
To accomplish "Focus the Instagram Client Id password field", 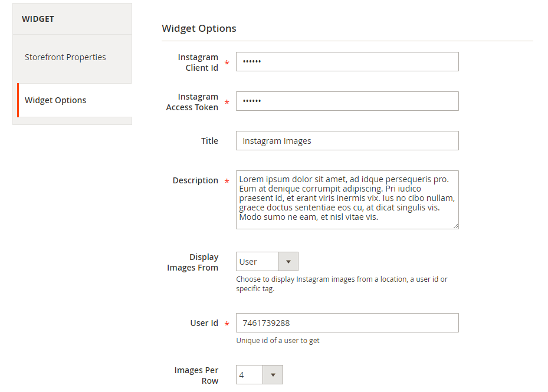I will click(347, 62).
